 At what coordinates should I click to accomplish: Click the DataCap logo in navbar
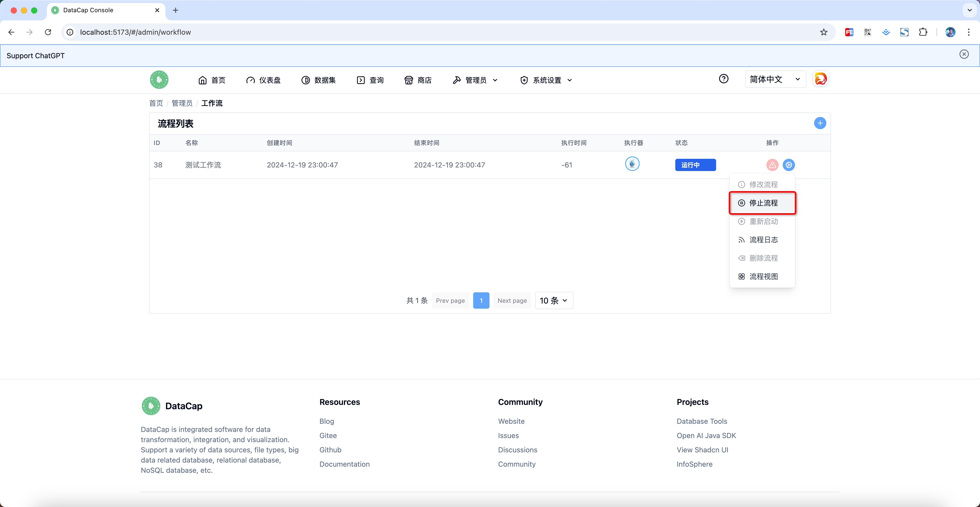tap(159, 80)
